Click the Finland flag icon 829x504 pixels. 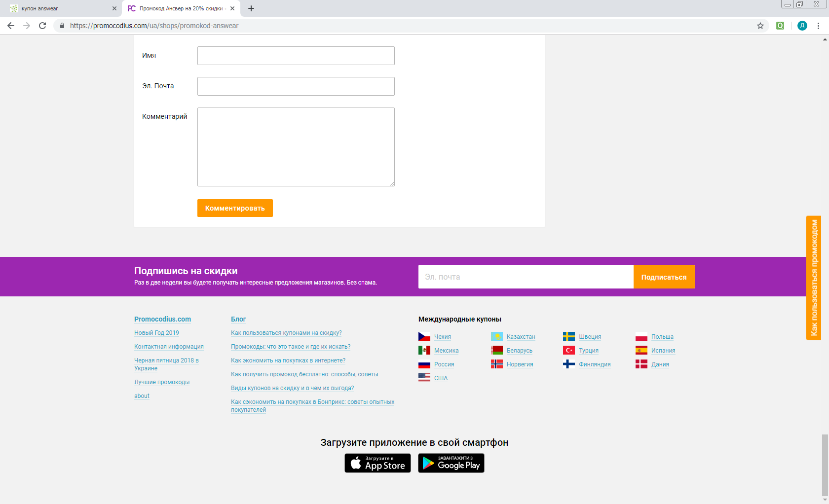[x=569, y=364]
